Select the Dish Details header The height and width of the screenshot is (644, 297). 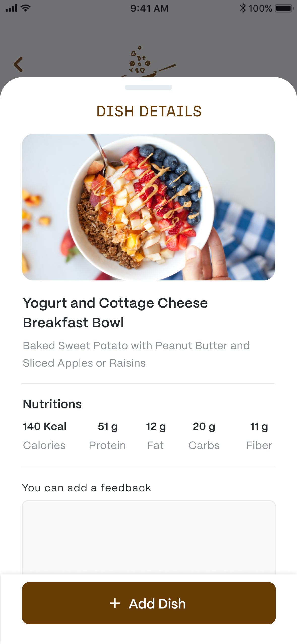click(148, 111)
